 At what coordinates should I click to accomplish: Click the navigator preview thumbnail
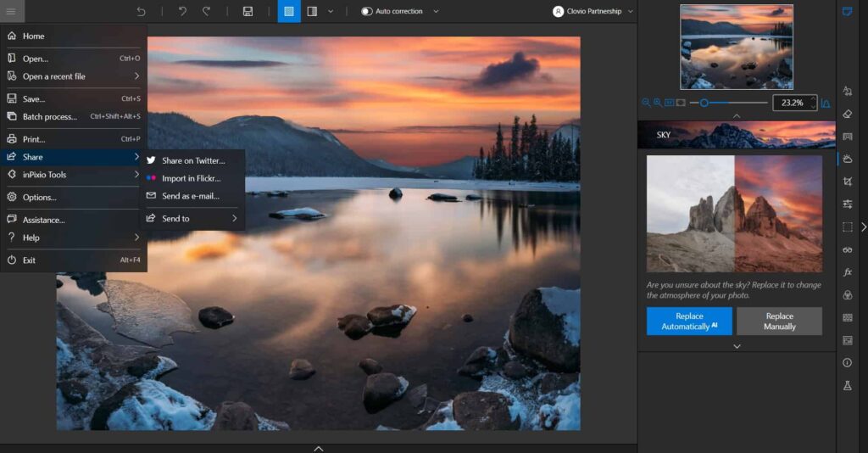pos(737,47)
